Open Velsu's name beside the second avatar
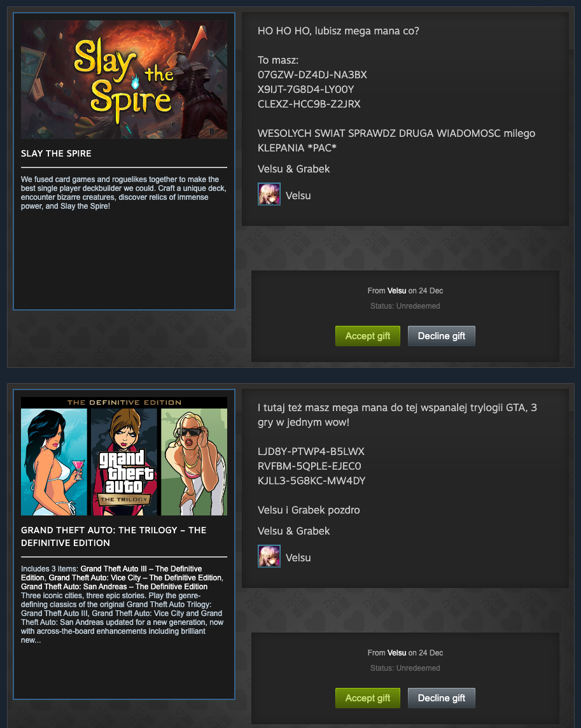Image resolution: width=581 pixels, height=728 pixels. pos(298,557)
